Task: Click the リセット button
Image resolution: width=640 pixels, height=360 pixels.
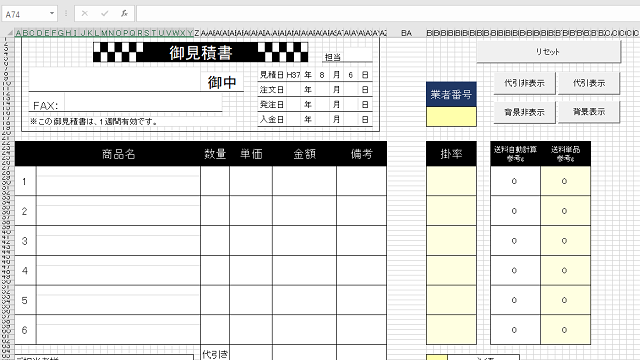Action: click(x=548, y=52)
